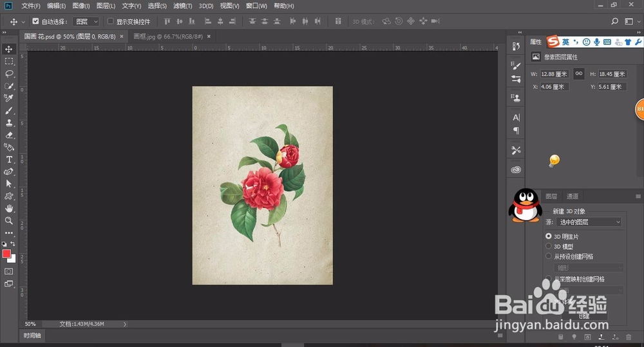Open the Auto-Select 图层 dropdown
The image size is (644, 347).
click(86, 21)
